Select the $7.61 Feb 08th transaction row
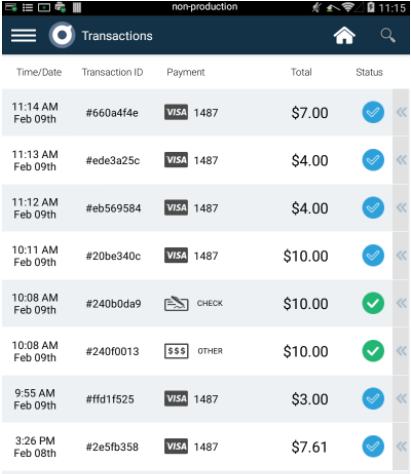This screenshot has width=411, height=474. (197, 447)
